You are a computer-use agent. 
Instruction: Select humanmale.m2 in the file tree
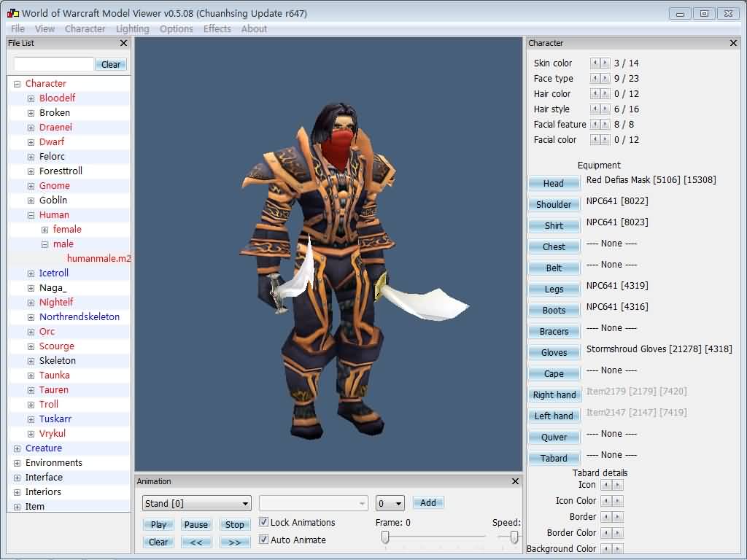98,259
